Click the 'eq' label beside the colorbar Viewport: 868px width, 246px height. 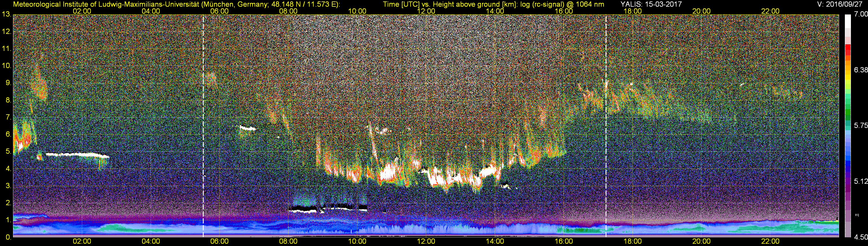tap(858, 215)
